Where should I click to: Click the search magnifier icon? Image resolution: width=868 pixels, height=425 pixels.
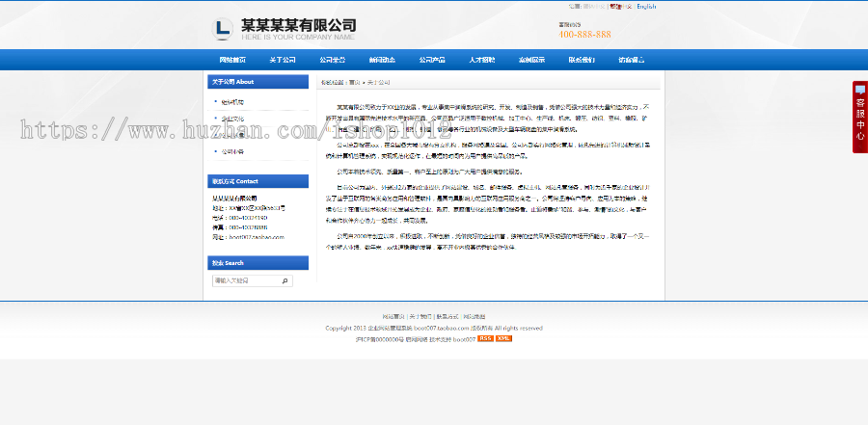(285, 281)
